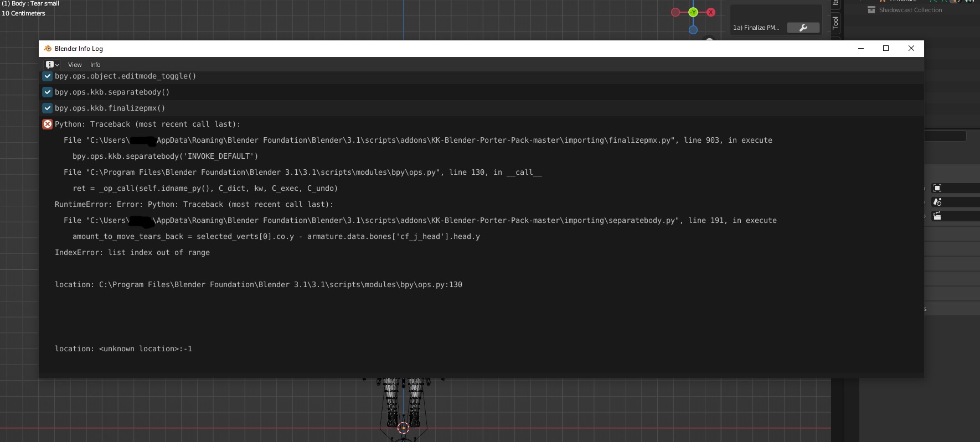980x442 pixels.
Task: Click the amount_to_move_tears_back code line
Action: pyautogui.click(x=276, y=237)
